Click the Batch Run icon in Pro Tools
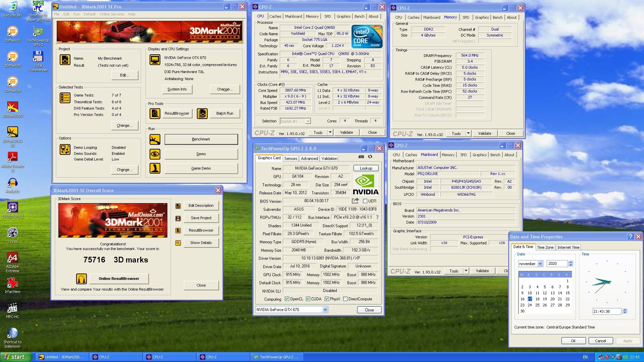The width and height of the screenshot is (644, 362). click(202, 114)
